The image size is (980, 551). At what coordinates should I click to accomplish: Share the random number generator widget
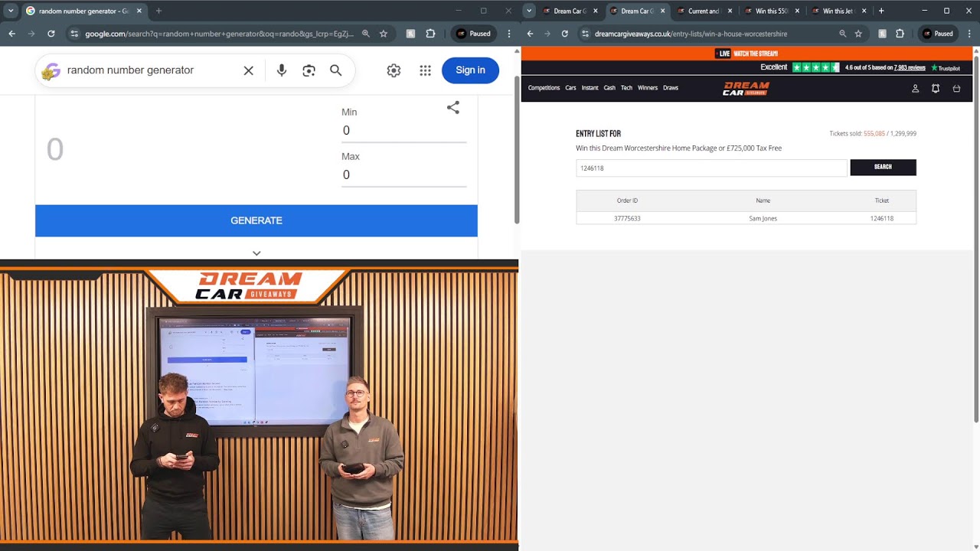453,108
